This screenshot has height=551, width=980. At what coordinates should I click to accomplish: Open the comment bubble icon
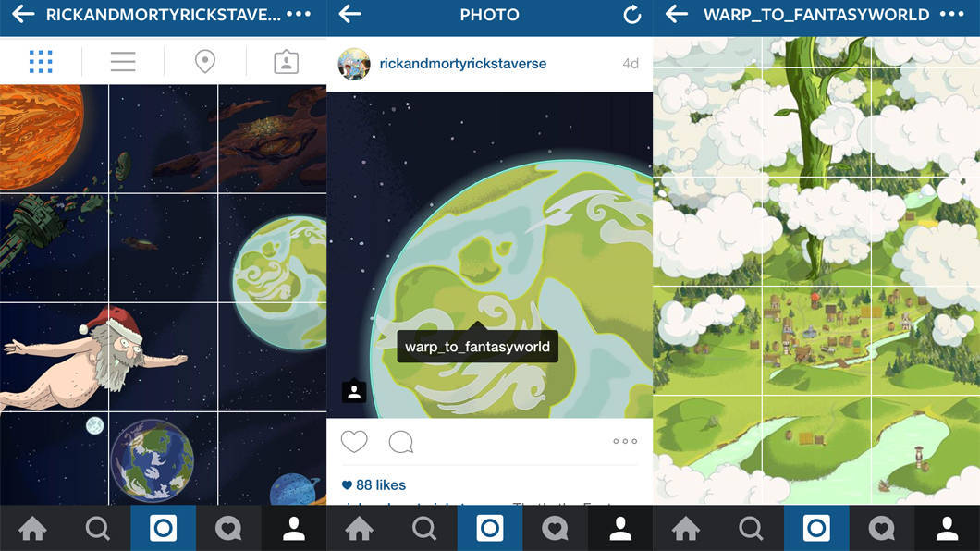[x=400, y=442]
